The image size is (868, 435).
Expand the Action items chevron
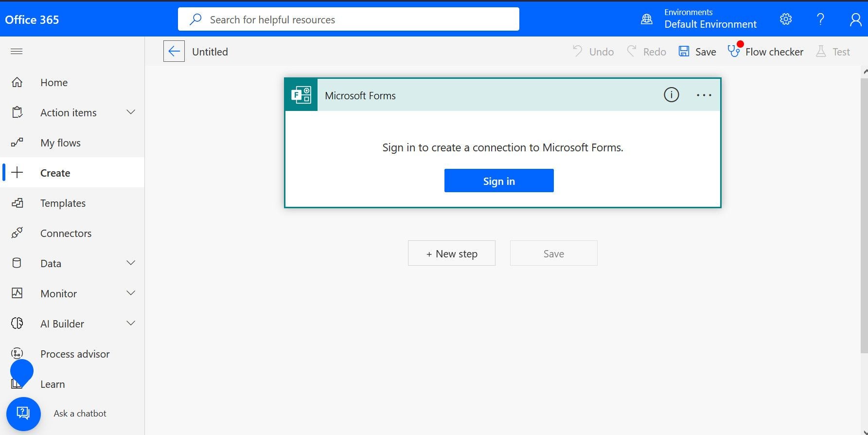(131, 112)
